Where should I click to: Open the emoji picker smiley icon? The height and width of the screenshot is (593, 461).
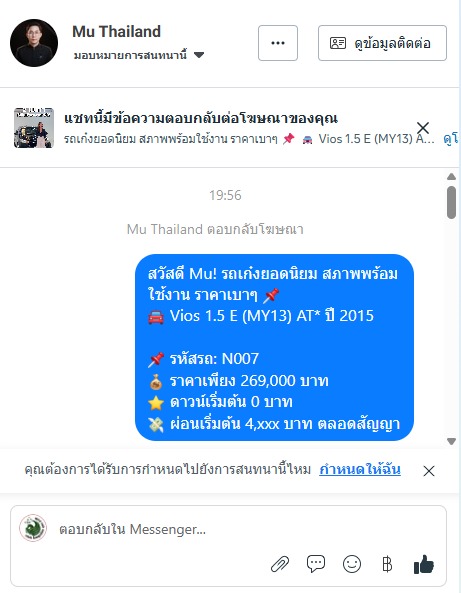tap(352, 564)
